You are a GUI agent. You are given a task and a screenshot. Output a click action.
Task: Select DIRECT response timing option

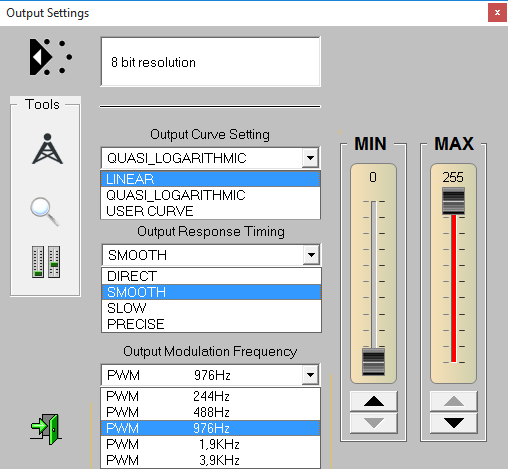(211, 276)
